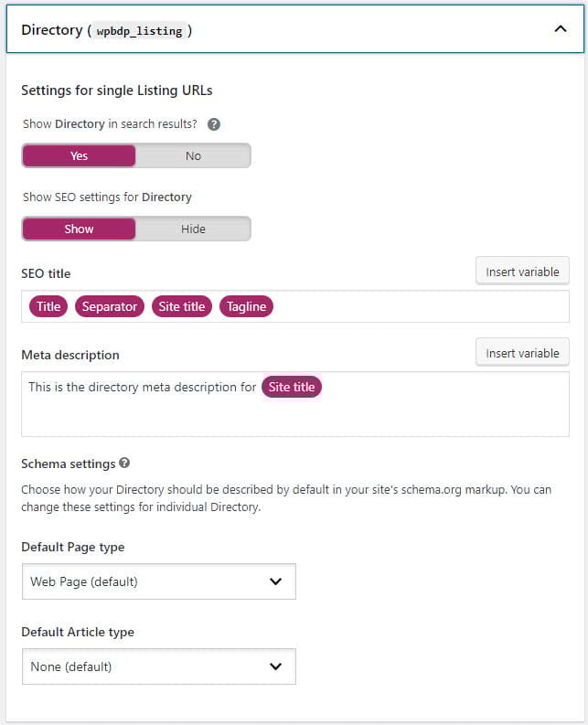Choose Show for SEO settings

[79, 229]
